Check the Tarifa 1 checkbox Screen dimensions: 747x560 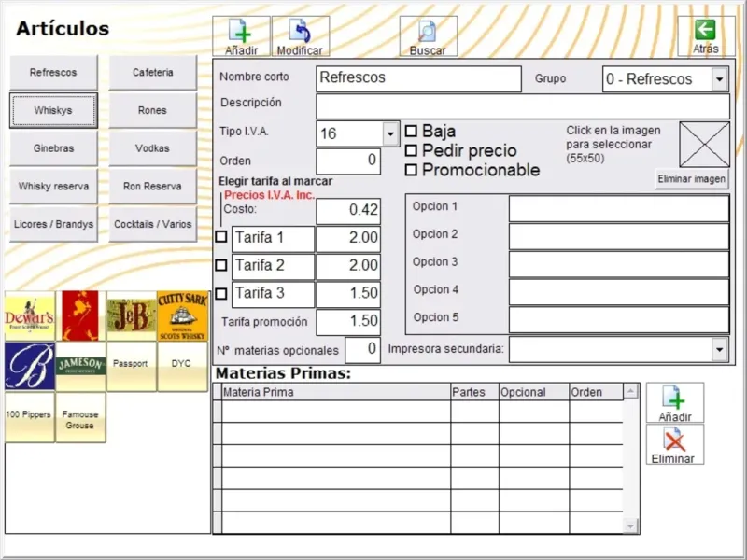click(x=221, y=237)
